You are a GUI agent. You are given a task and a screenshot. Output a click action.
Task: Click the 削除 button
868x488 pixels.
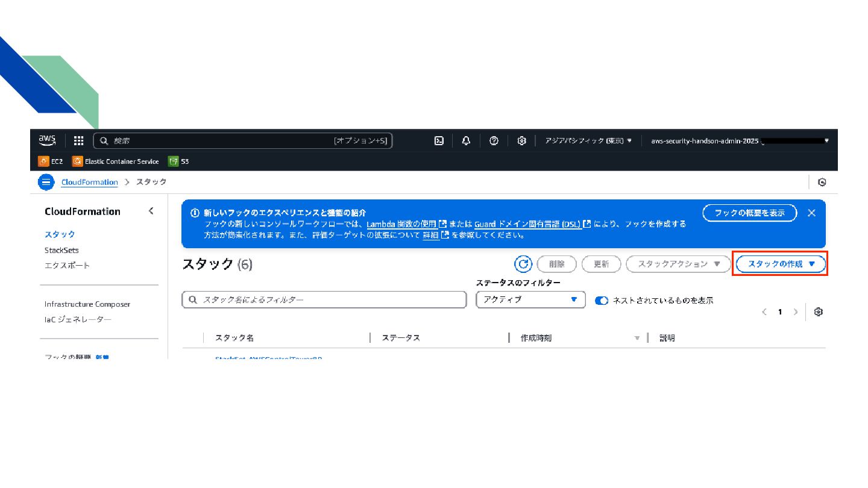pyautogui.click(x=556, y=264)
